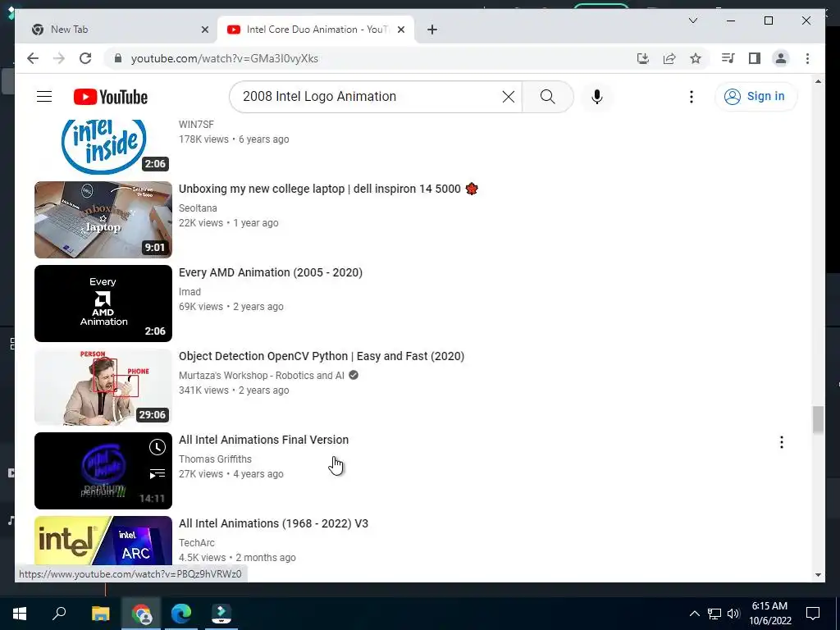Open the intel ARC video thumbnail
The width and height of the screenshot is (840, 630).
pyautogui.click(x=103, y=541)
